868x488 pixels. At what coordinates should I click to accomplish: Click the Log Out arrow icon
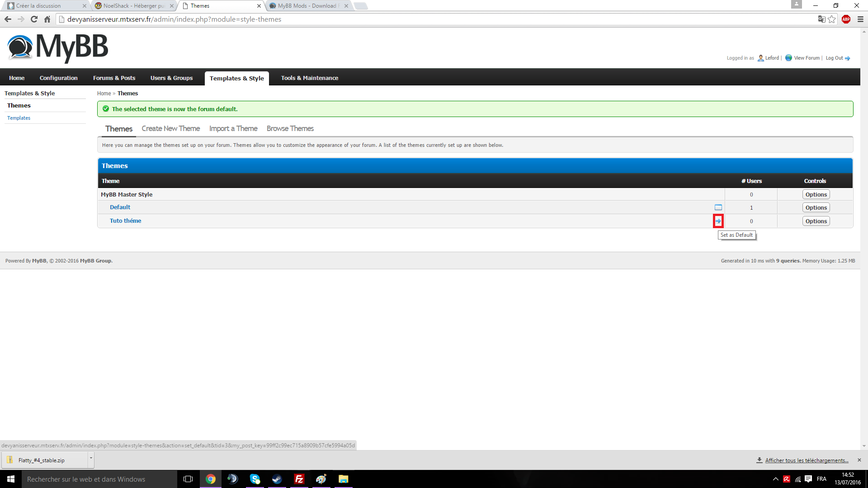(x=848, y=58)
